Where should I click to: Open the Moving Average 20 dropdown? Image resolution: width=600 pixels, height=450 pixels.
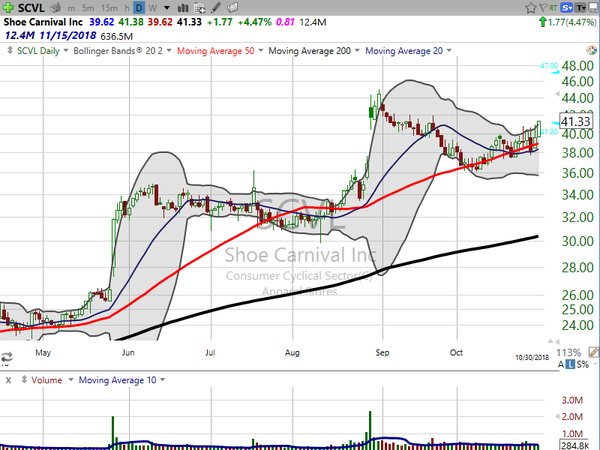click(x=449, y=51)
